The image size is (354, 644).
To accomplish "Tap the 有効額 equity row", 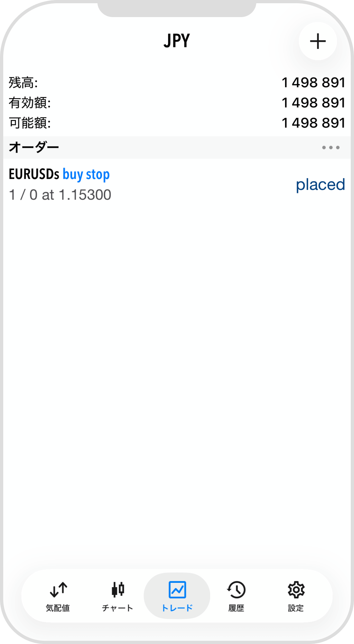I will click(x=177, y=103).
